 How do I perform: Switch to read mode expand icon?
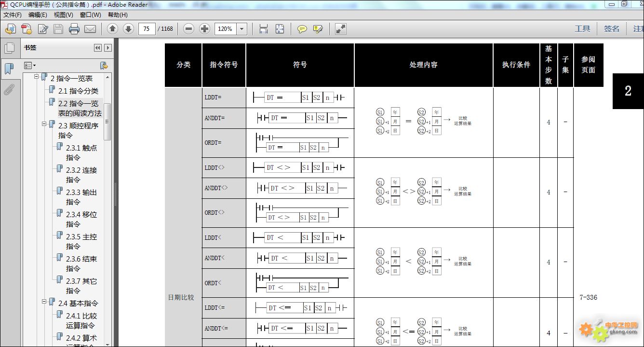click(x=341, y=29)
